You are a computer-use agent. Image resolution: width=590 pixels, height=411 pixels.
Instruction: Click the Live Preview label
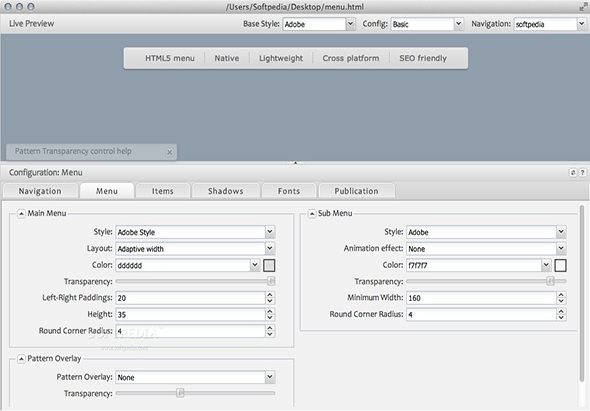click(x=32, y=24)
